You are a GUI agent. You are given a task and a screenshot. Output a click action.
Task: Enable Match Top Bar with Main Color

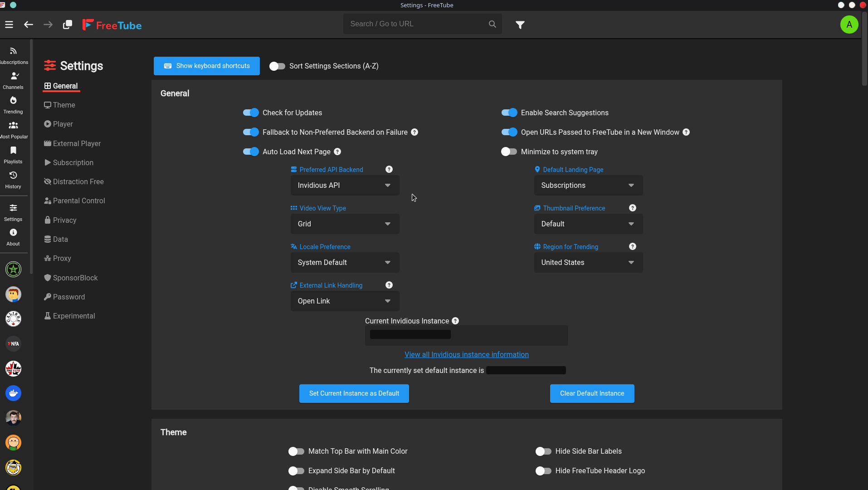click(x=297, y=451)
